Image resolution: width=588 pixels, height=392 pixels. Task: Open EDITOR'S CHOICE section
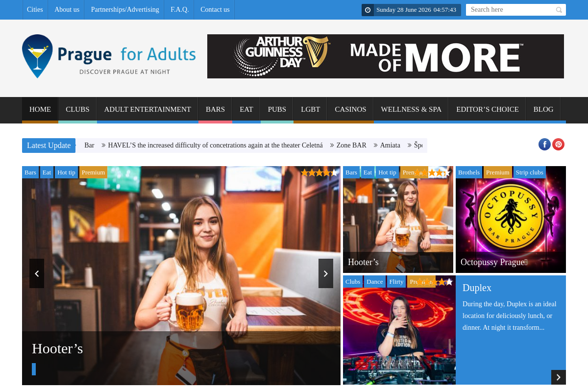tap(488, 109)
